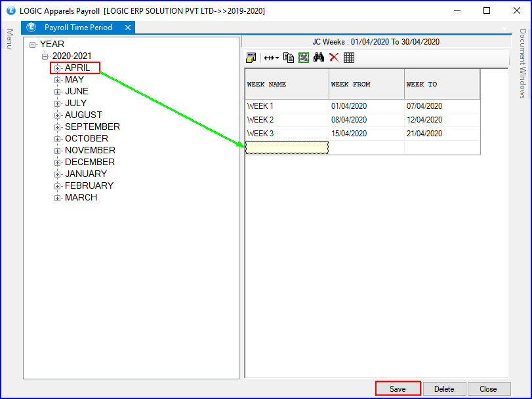Save the payroll time period
The image size is (532, 399).
click(x=398, y=389)
